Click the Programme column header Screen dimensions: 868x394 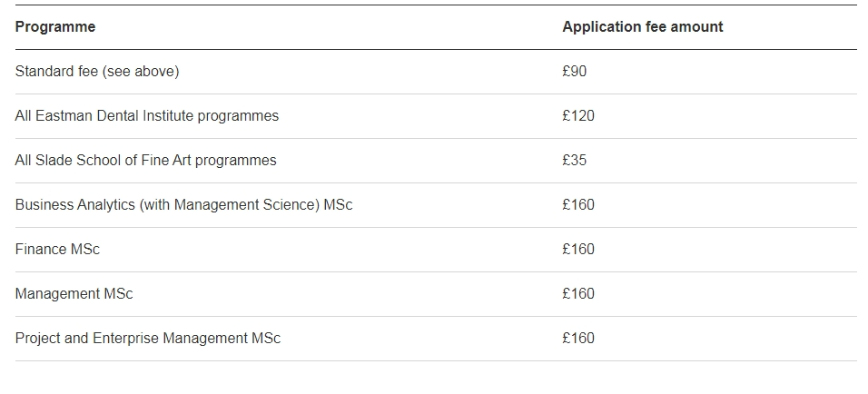tap(55, 27)
